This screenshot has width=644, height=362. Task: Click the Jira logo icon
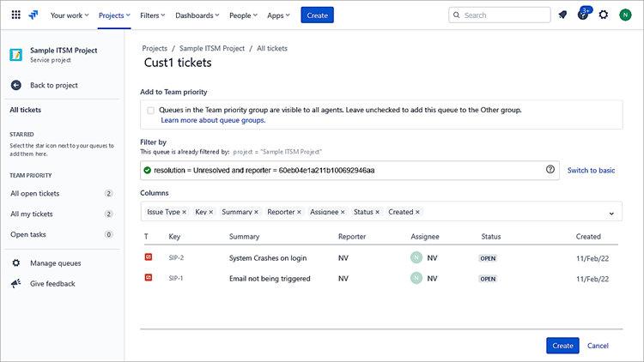(33, 15)
